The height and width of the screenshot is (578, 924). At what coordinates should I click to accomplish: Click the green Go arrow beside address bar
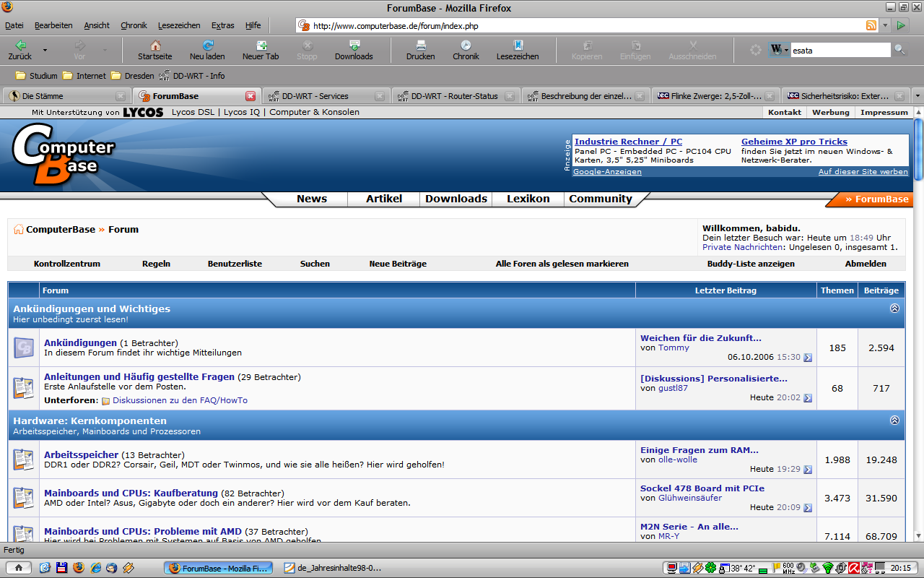901,25
